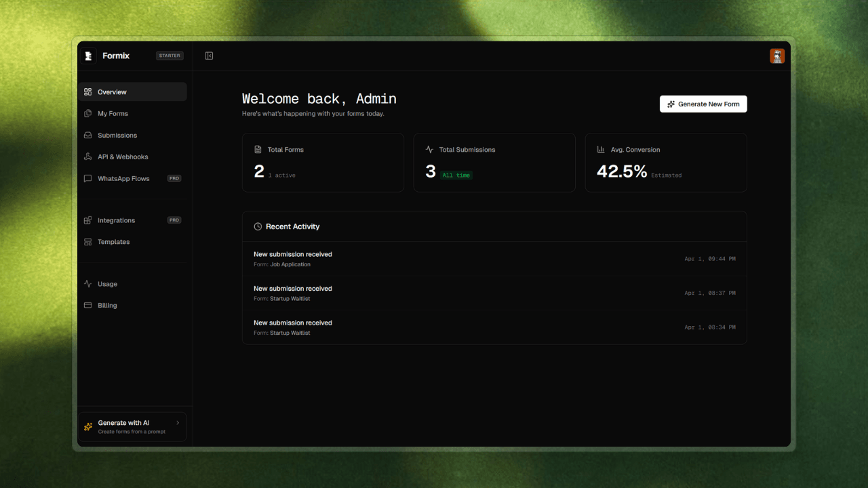Image resolution: width=868 pixels, height=488 pixels.
Task: Click the profile avatar in the top bar
Action: point(777,56)
